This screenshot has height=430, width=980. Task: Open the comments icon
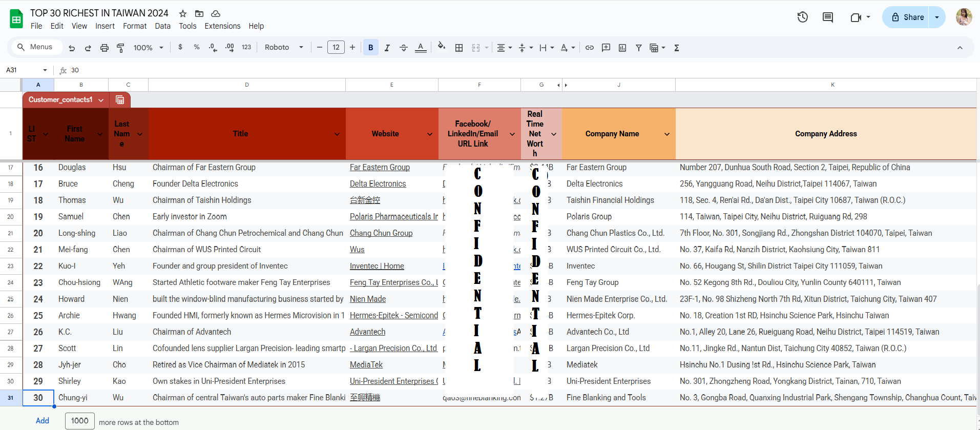click(x=827, y=17)
